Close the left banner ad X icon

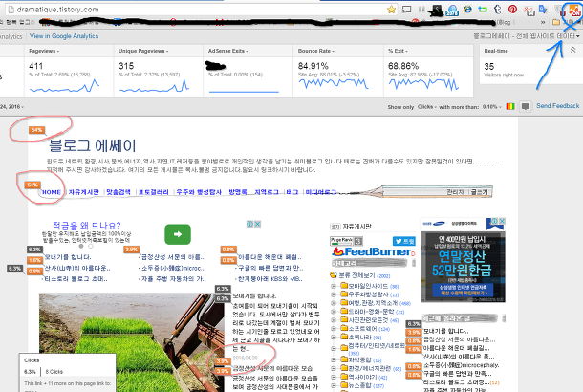pos(257,224)
